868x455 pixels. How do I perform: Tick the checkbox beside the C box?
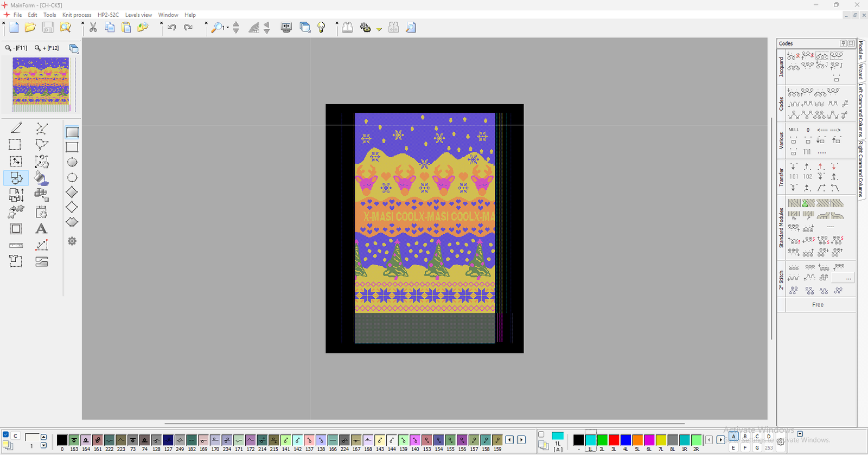click(x=6, y=435)
